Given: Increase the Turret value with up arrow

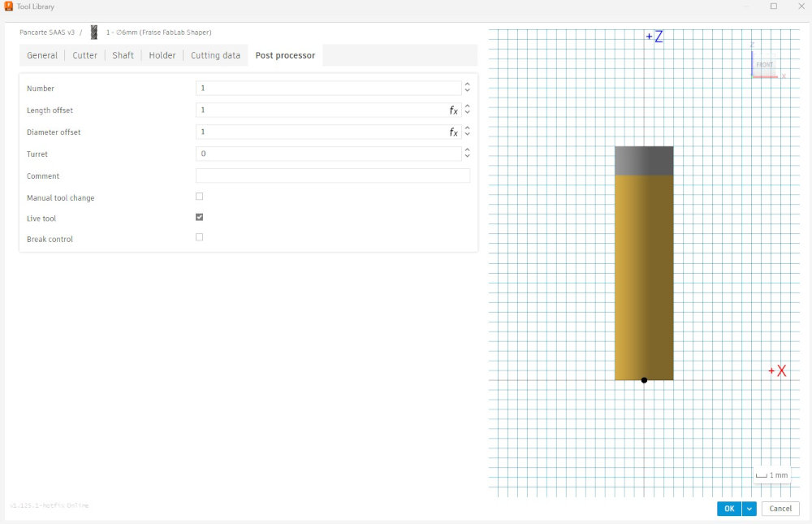Looking at the screenshot, I should 467,149.
